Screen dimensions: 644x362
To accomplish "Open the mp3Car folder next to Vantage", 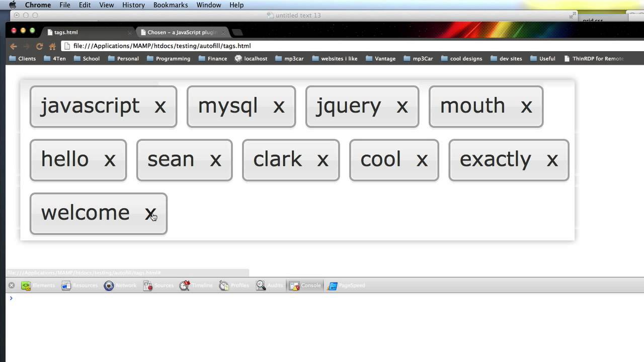I will pyautogui.click(x=418, y=59).
